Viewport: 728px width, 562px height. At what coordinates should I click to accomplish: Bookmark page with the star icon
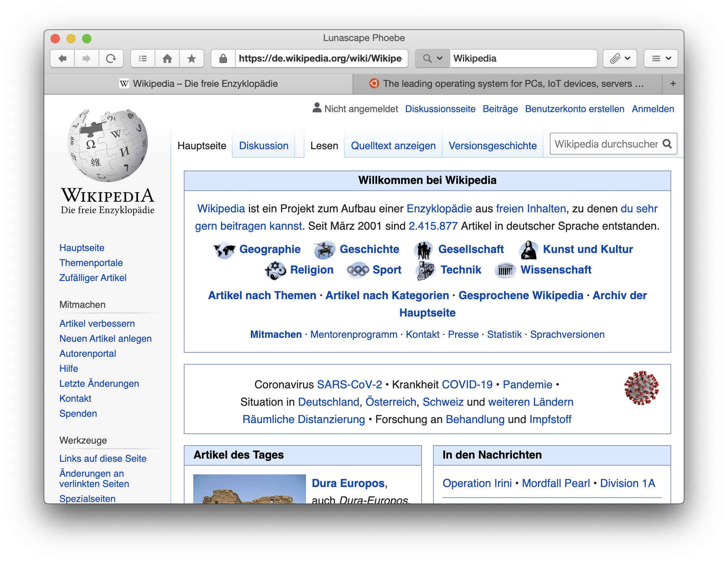pos(192,58)
